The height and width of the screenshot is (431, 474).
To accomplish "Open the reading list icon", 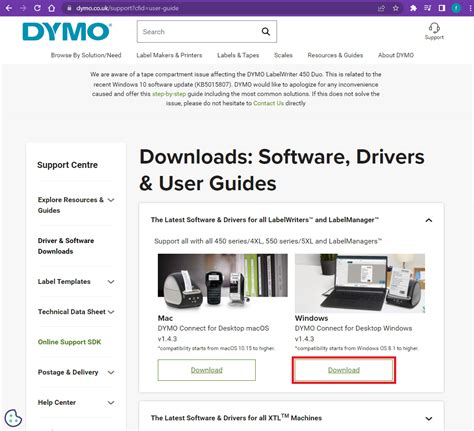I will coord(428,8).
